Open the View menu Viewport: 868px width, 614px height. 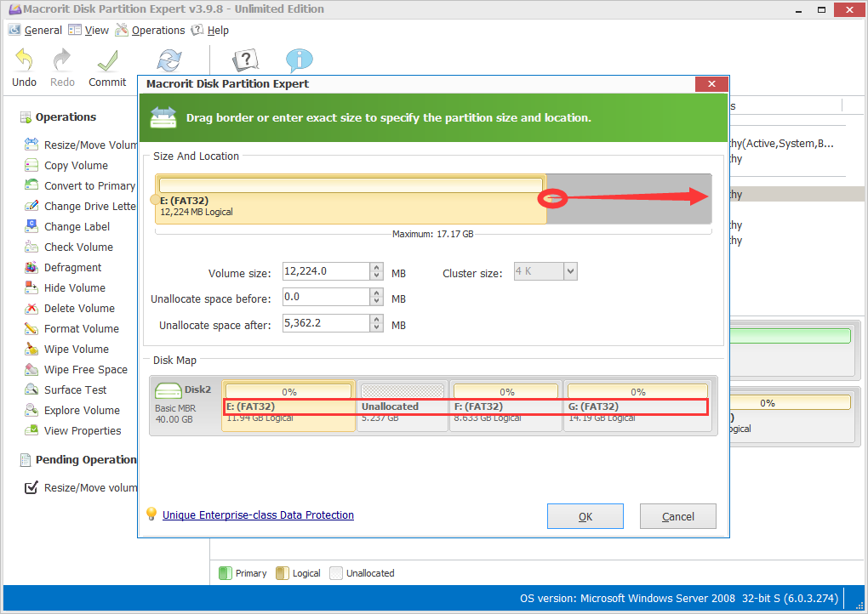pos(89,30)
